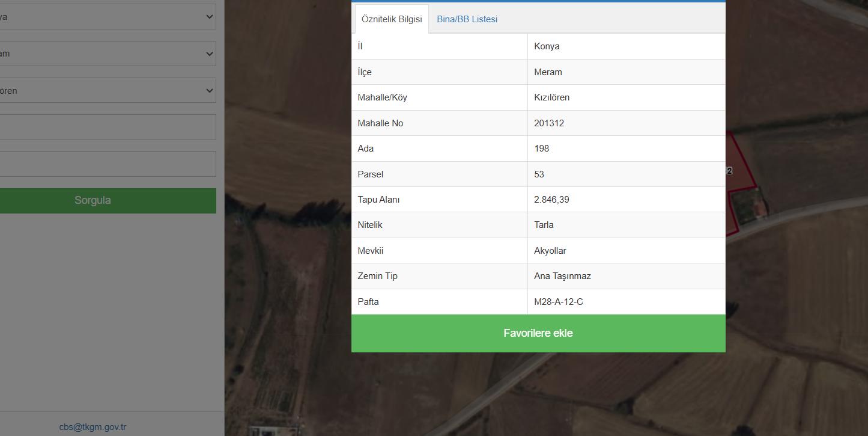Screen dimensions: 868x436
Task: Open the province dropdown ending in "va"
Action: 108,17
